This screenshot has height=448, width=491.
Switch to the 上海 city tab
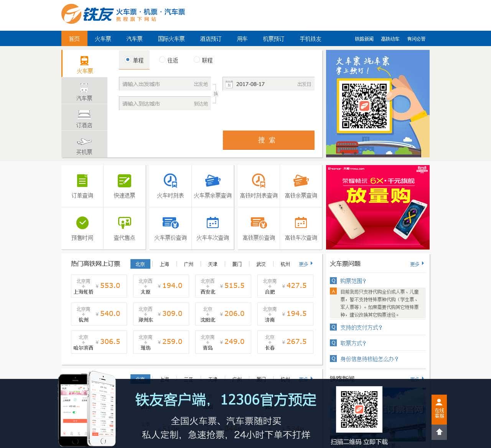point(164,264)
